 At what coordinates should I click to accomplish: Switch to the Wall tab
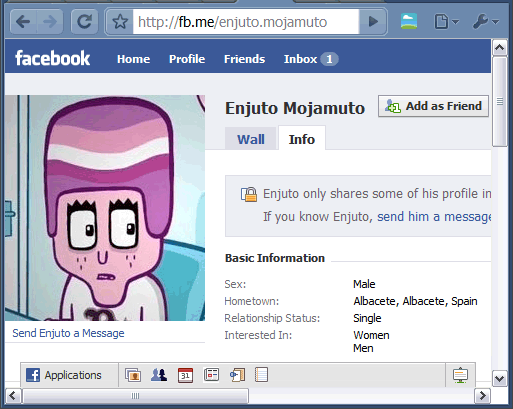(251, 139)
